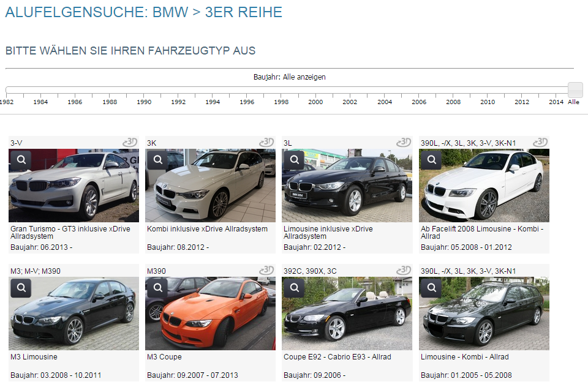588x387 pixels.
Task: Enlarge the Facelift 2008 Limousine picture
Action: point(431,160)
